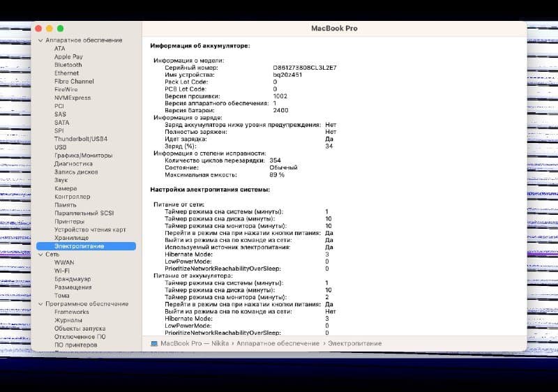The width and height of the screenshot is (558, 392).
Task: Click the MacBook Pro laptop icon in path bar
Action: (154, 344)
